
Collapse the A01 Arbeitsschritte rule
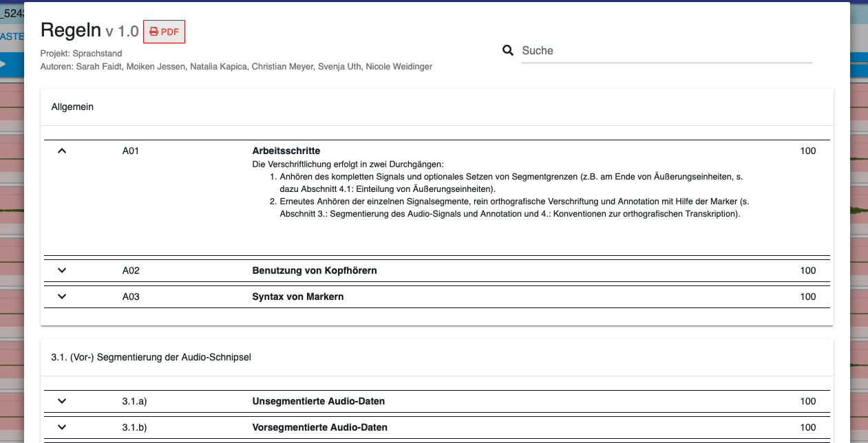click(x=62, y=151)
